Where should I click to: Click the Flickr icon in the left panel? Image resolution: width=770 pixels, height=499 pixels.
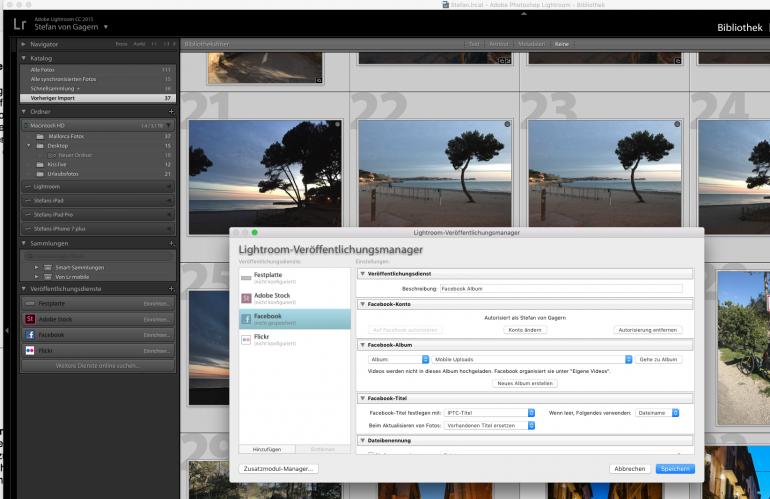point(30,351)
